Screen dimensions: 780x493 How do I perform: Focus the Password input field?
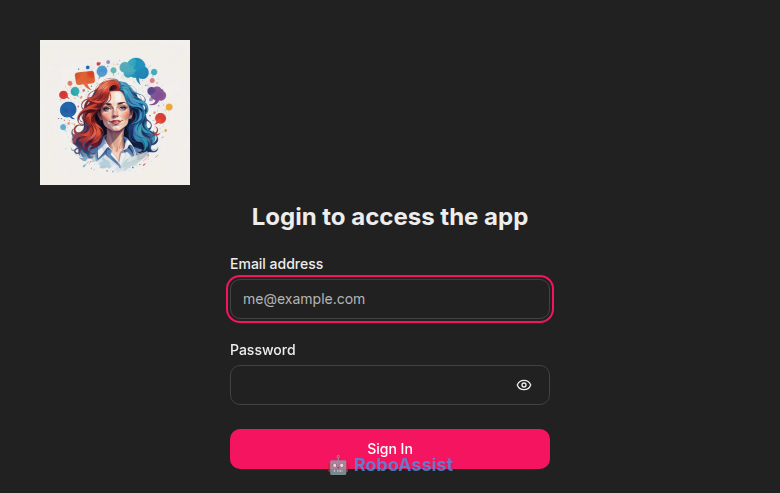tap(370, 385)
